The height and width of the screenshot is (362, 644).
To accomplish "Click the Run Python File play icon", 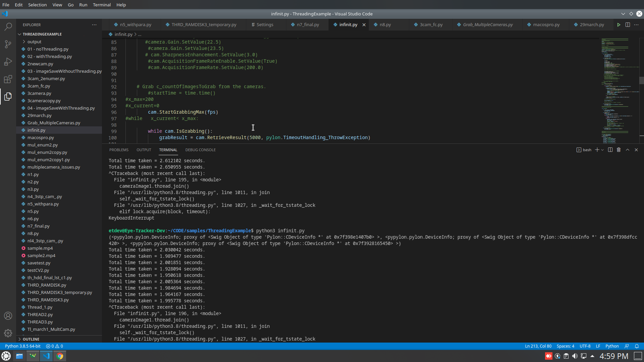I will pyautogui.click(x=619, y=25).
